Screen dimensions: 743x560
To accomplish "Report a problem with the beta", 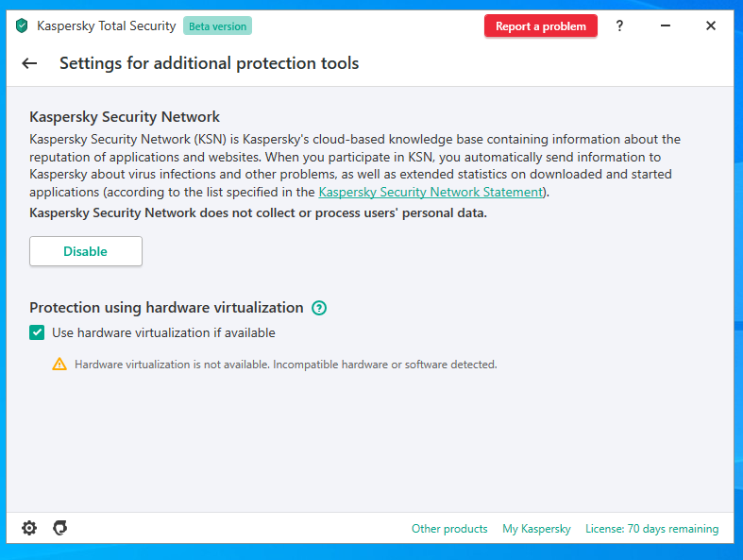I will tap(540, 26).
